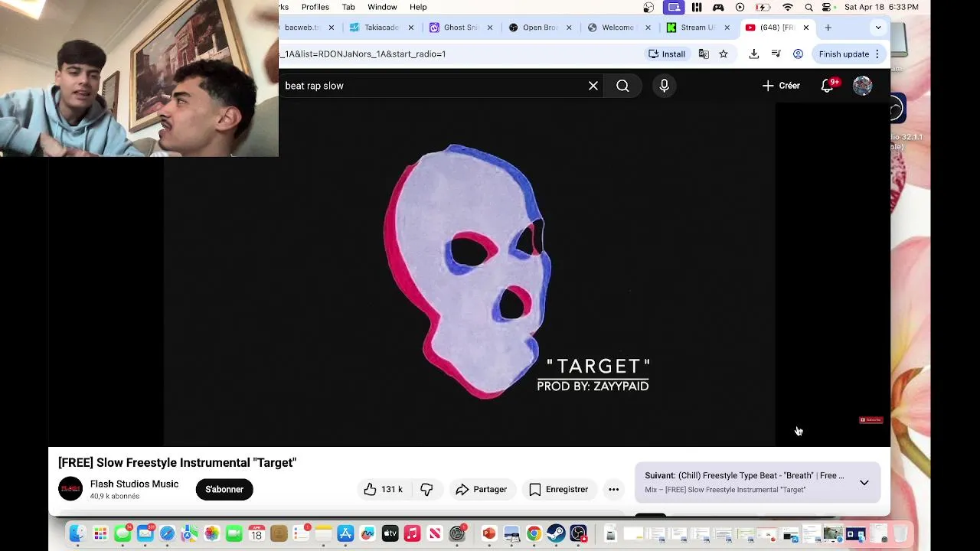Screen dimensions: 980x551
Task: Switch to the Open Bro tab
Action: (x=540, y=28)
